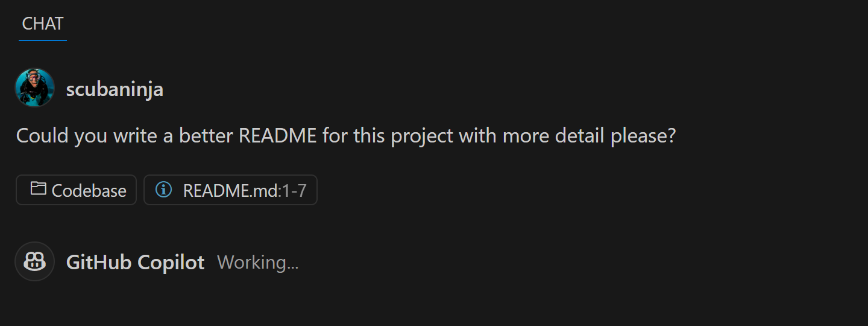Click the word Could starting the message
Viewport: 868px width, 326px height.
coord(42,135)
